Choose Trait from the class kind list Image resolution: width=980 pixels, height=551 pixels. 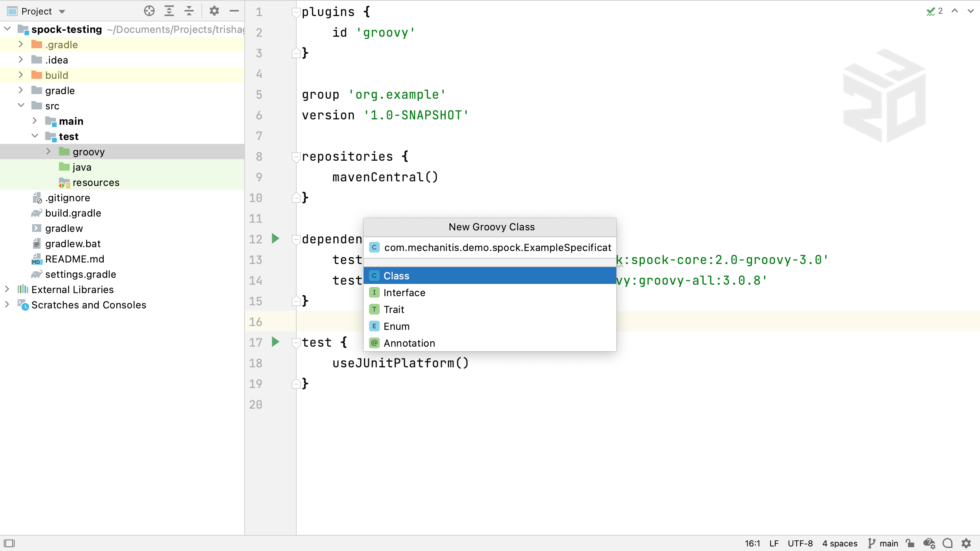tap(394, 310)
